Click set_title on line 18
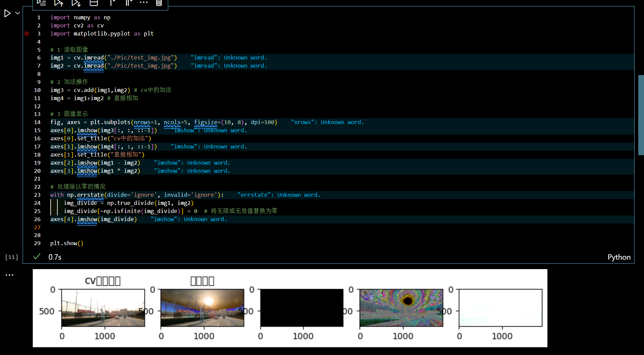 point(92,155)
